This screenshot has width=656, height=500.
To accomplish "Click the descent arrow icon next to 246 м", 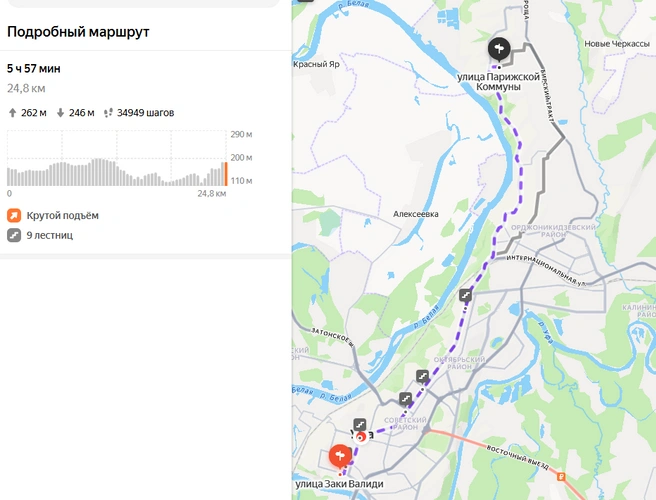I will tap(60, 113).
